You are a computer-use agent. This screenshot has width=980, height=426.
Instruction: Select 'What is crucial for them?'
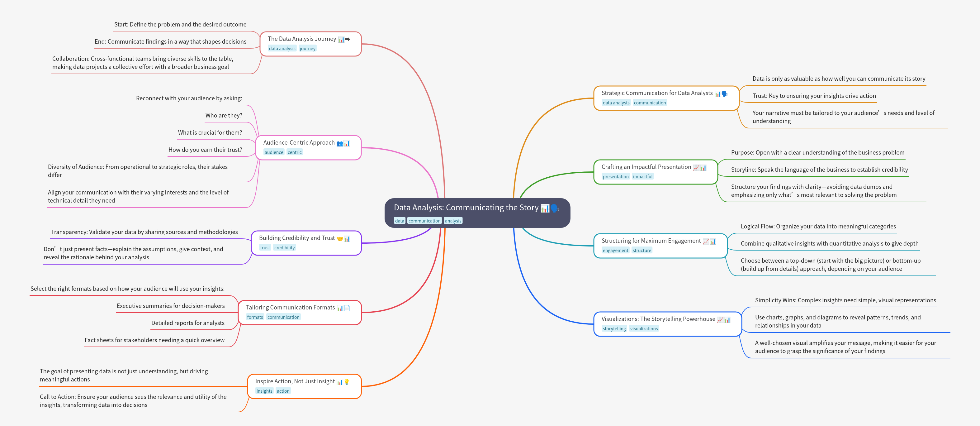point(210,132)
